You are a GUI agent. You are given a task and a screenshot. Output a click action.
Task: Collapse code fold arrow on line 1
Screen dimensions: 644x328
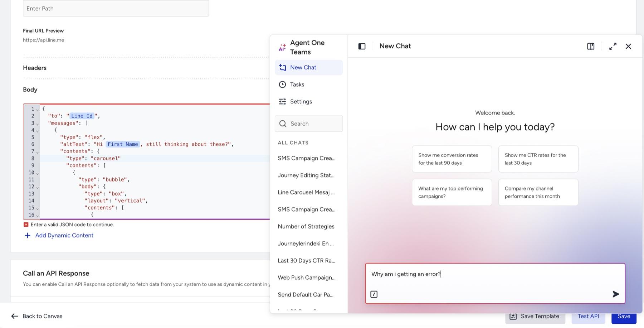pos(37,110)
